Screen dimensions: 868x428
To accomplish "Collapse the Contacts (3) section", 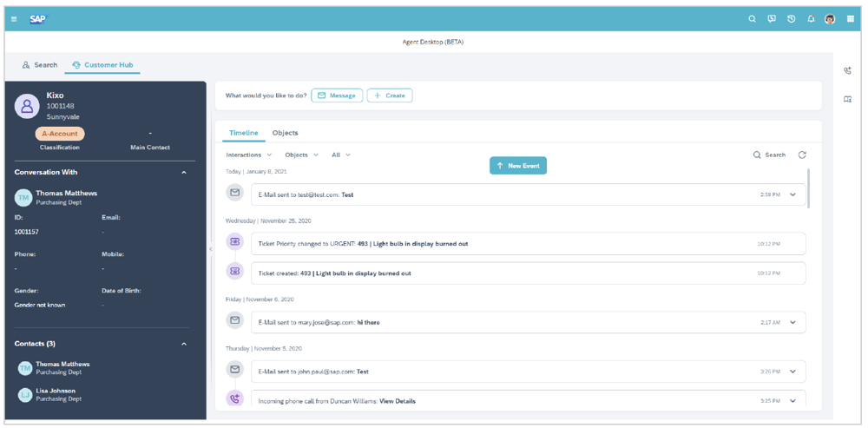I will [x=184, y=344].
